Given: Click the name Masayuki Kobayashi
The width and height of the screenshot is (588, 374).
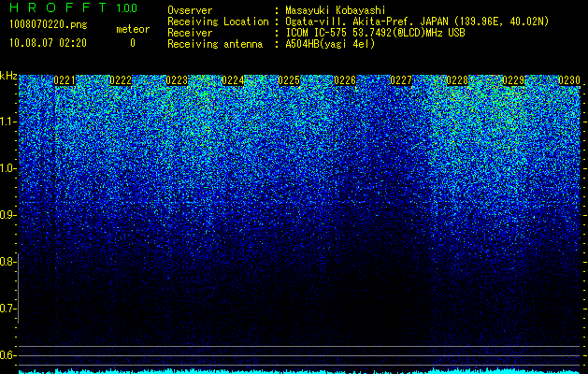Looking at the screenshot, I should coord(336,10).
